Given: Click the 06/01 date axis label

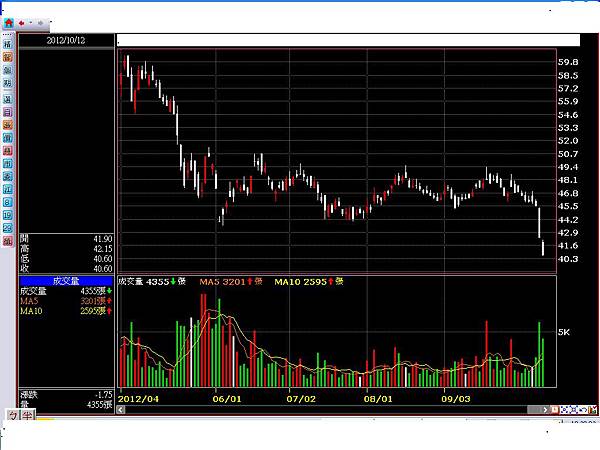Looking at the screenshot, I should point(227,399).
